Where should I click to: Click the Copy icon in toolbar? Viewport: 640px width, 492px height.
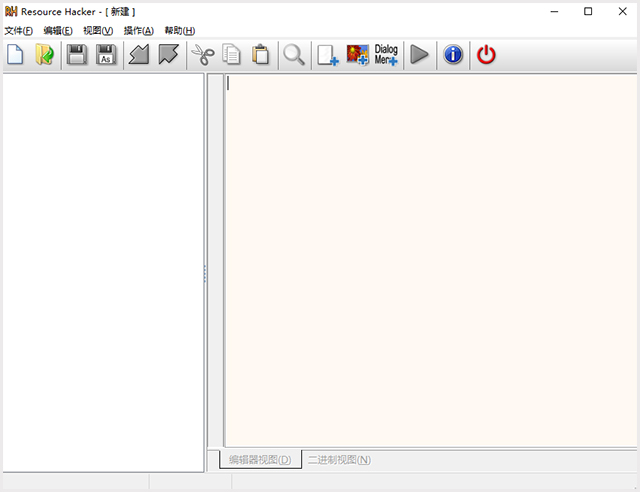point(232,55)
